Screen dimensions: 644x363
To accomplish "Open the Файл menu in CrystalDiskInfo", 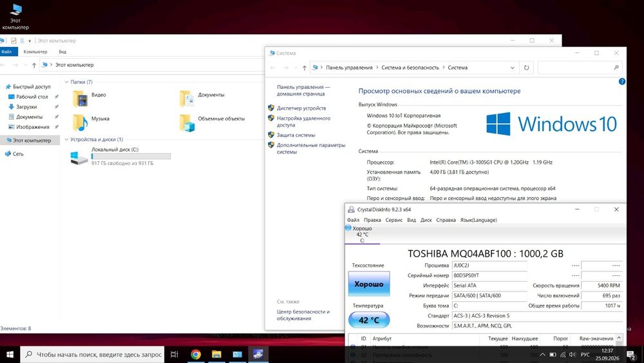I will click(353, 220).
